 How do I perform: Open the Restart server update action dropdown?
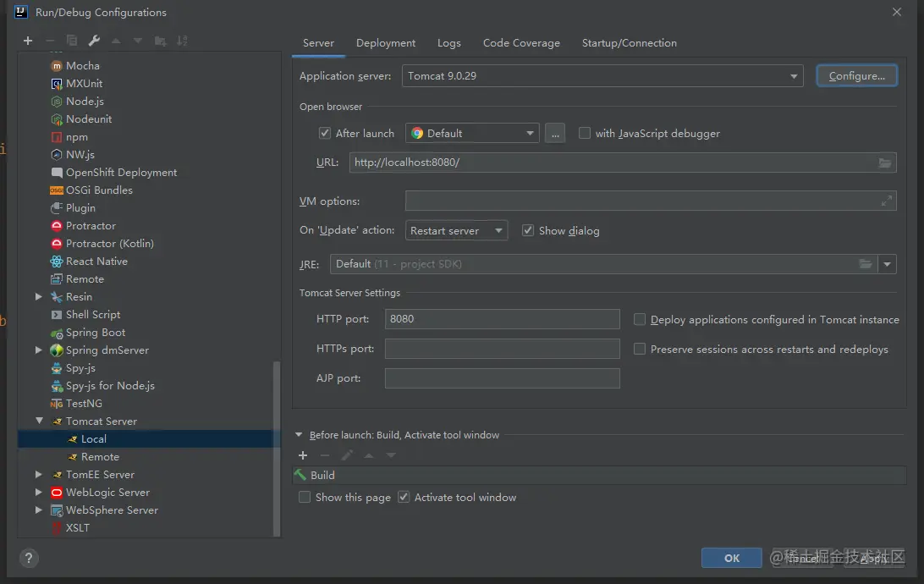point(456,230)
